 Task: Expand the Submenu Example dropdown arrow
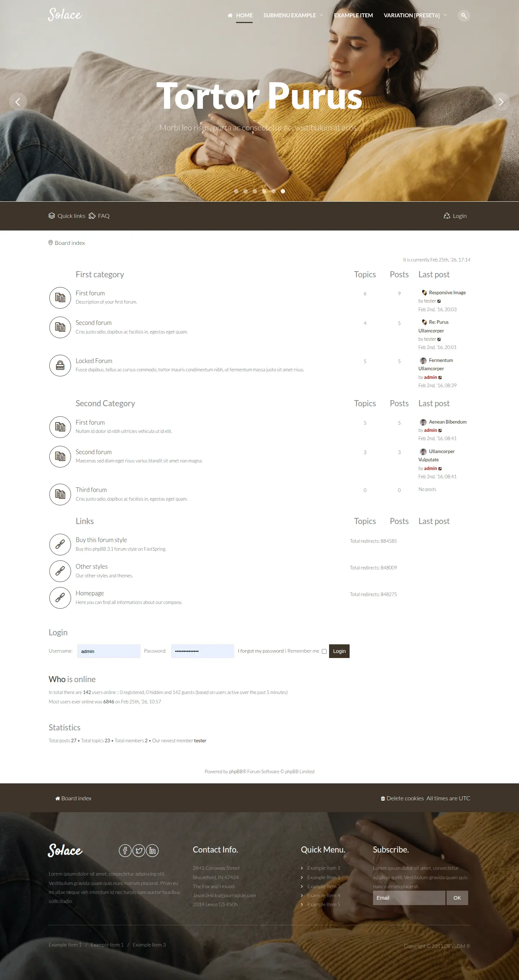[321, 15]
